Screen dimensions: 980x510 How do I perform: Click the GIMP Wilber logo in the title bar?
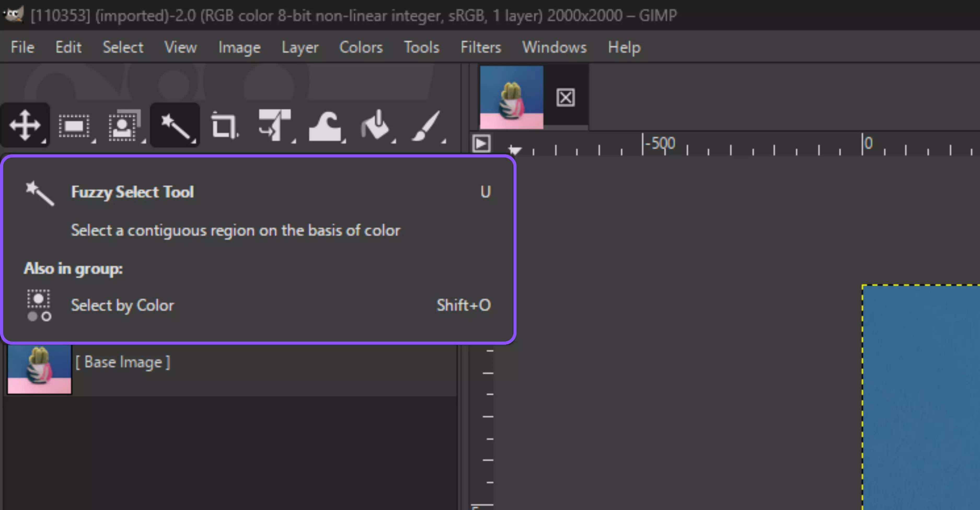pyautogui.click(x=13, y=14)
